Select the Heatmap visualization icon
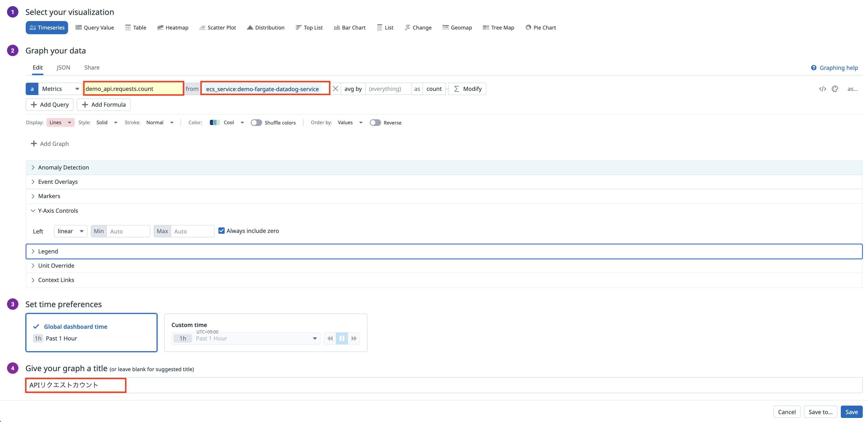Image resolution: width=868 pixels, height=422 pixels. [160, 28]
